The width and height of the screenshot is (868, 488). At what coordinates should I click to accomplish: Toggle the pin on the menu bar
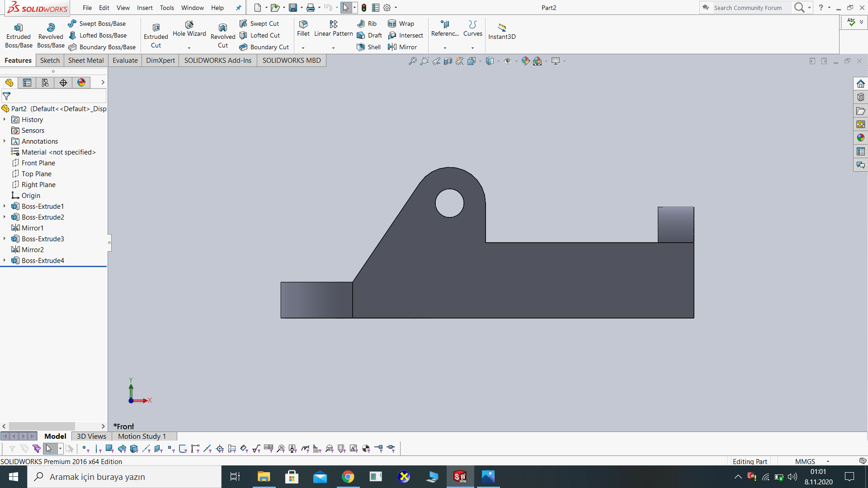click(238, 8)
